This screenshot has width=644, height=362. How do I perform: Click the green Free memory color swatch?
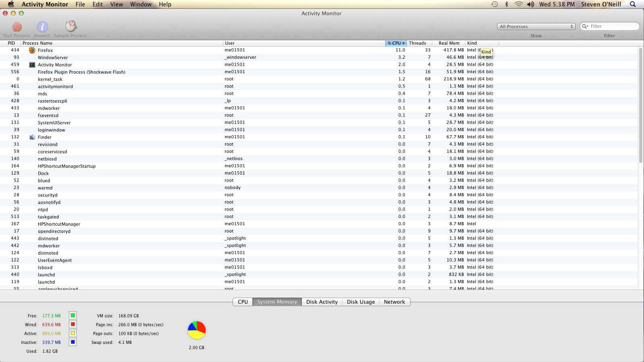73,315
